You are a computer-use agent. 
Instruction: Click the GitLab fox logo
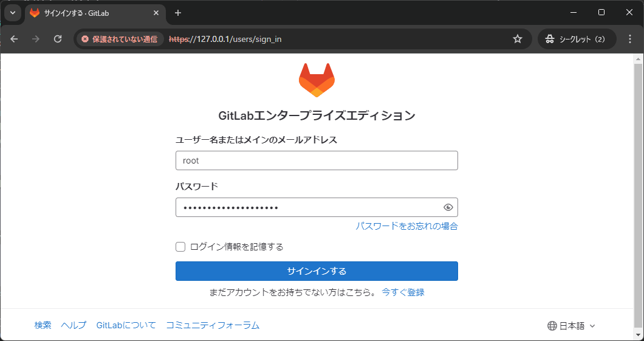tap(317, 80)
